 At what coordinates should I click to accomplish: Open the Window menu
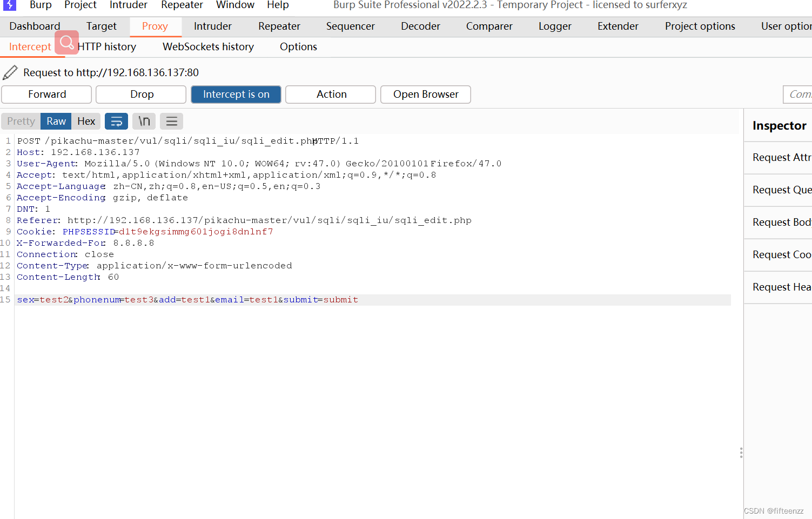point(235,5)
